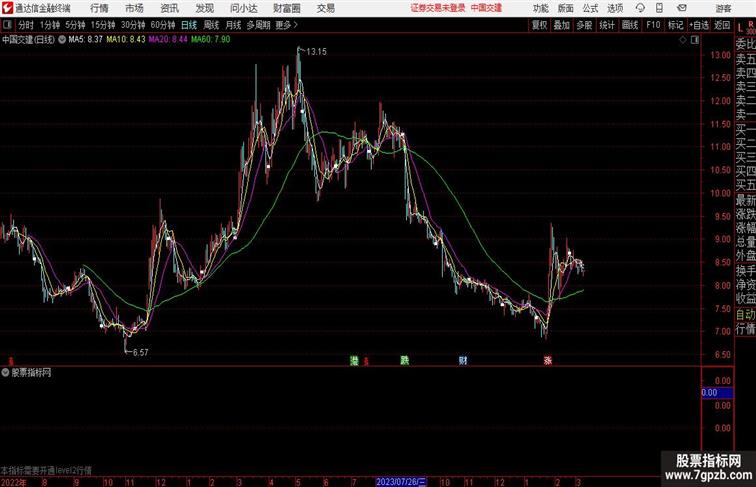This screenshot has width=756, height=487.
Task: Click the 中国交建(日线) chart title
Action: click(28, 40)
